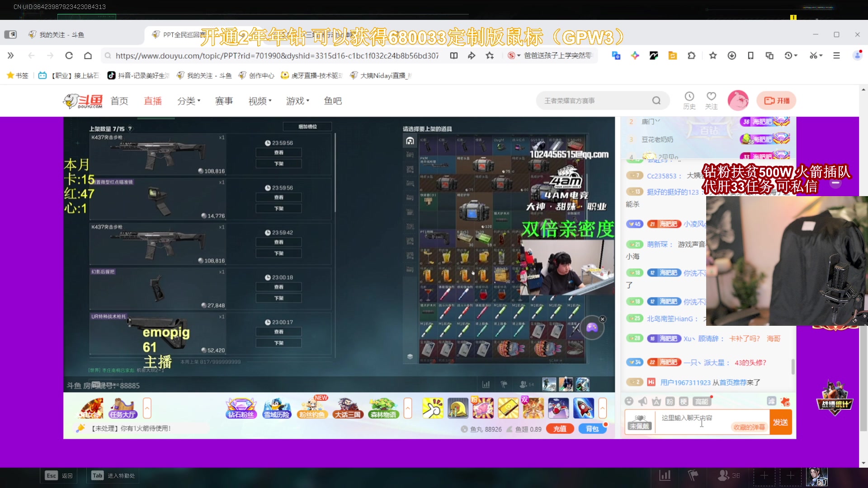Open the 背包 backpack button
868x488 pixels.
click(592, 429)
